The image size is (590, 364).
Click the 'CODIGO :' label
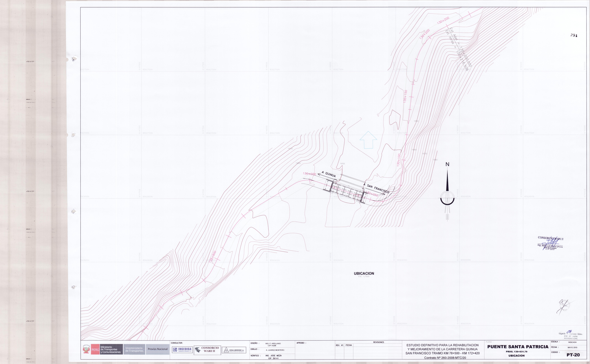tap(556, 352)
